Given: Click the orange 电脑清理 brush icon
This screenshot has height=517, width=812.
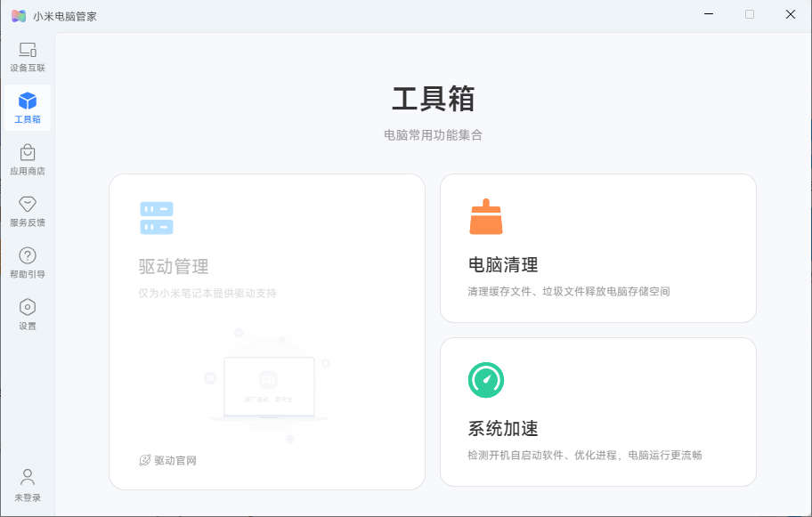Looking at the screenshot, I should tap(486, 216).
